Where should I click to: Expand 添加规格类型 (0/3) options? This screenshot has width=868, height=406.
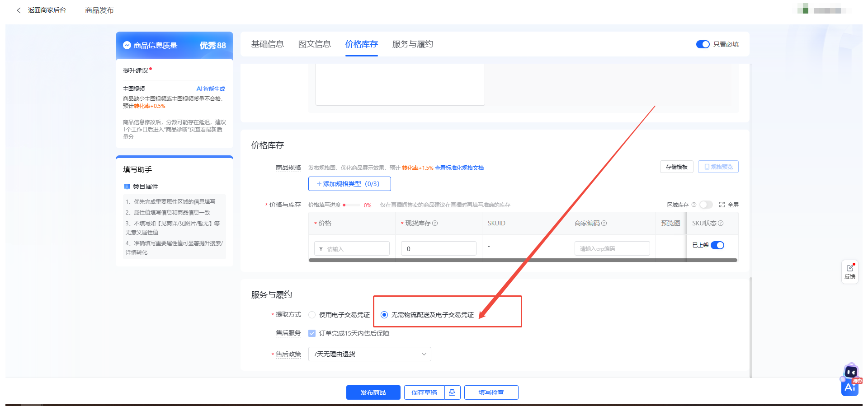tap(349, 184)
